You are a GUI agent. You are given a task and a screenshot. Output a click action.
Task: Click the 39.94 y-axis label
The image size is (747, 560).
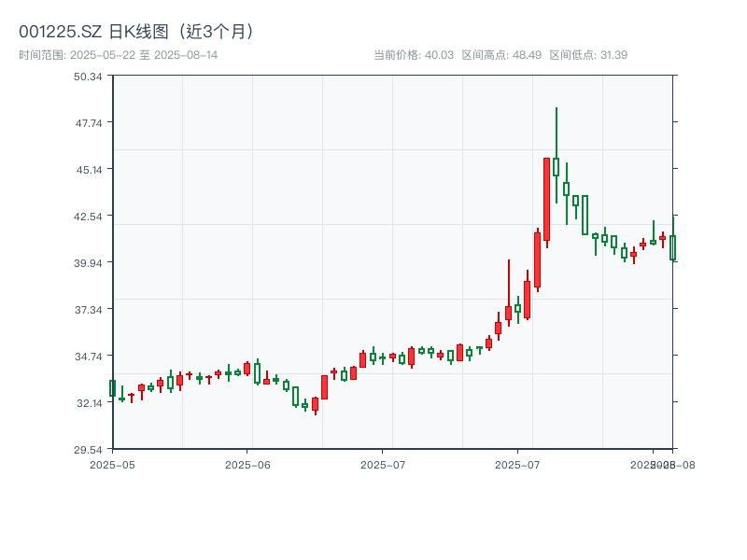click(88, 262)
